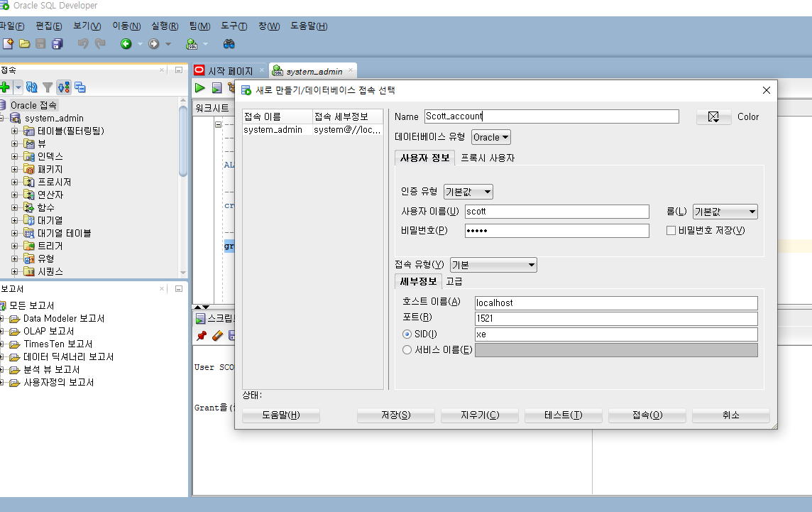Switch to the 고급 tab
Screen dimensions: 812x512
tap(454, 281)
